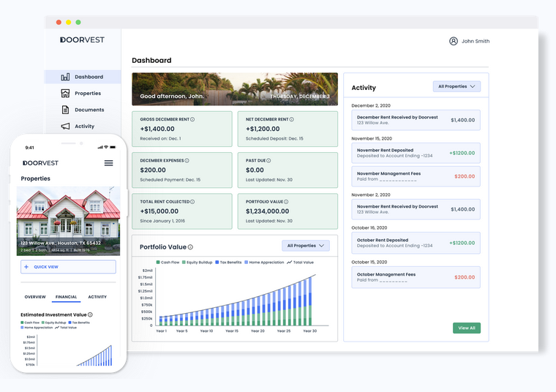Click the Quick View button on mobile
The image size is (556, 392).
(68, 267)
